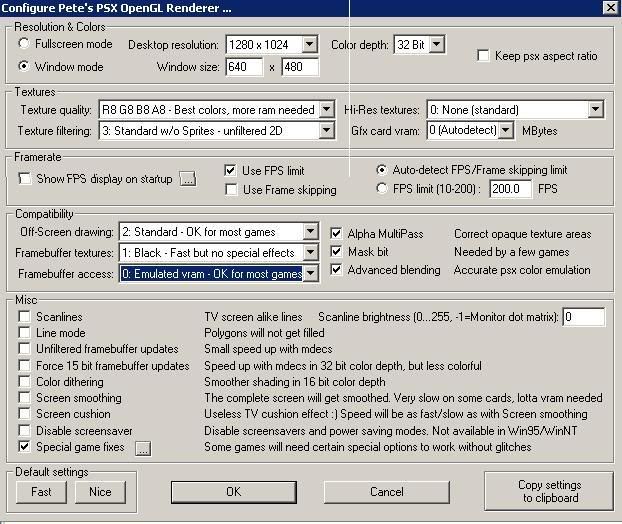Viewport: 622px width, 524px height.
Task: Click the Scanline brightness input field
Action: 584,317
